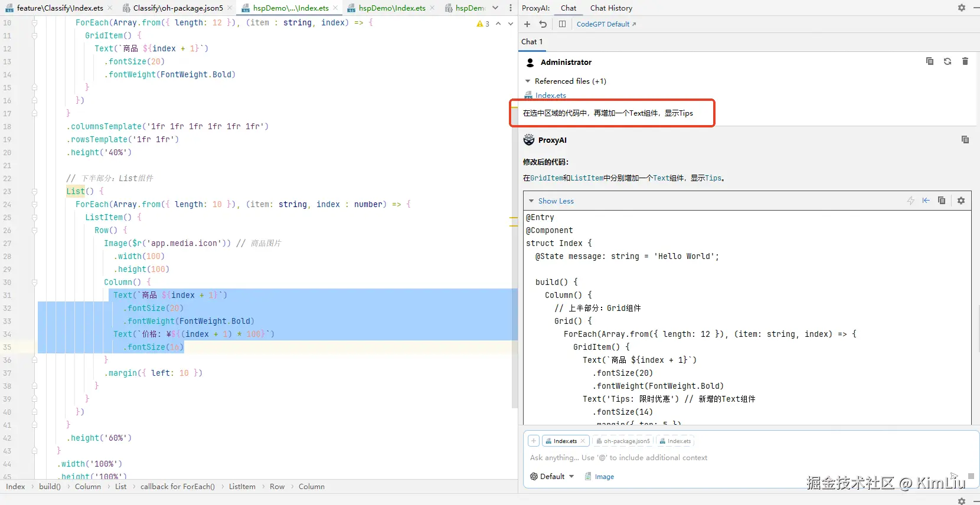
Task: Open CodeGPT Default link
Action: (x=606, y=24)
